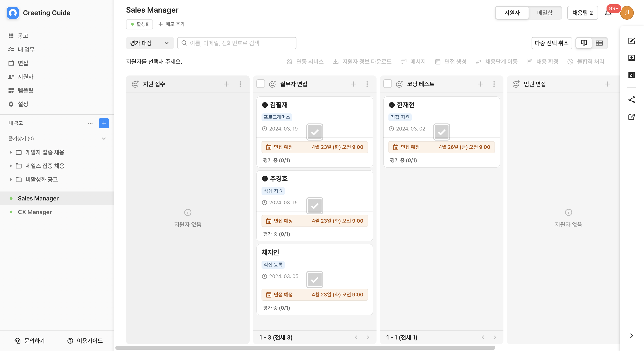Add applicant to 실무자 면접 stage
The height and width of the screenshot is (351, 644).
[x=354, y=84]
